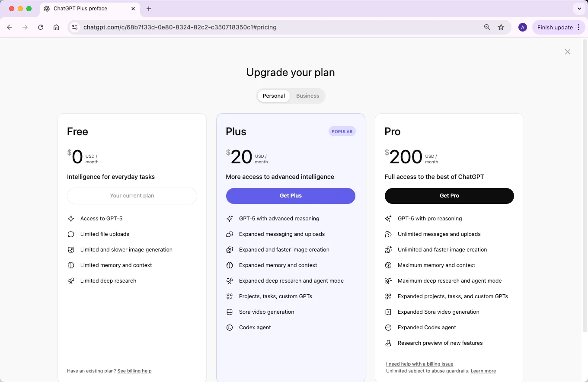Close the Upgrade your plan dialog

568,52
